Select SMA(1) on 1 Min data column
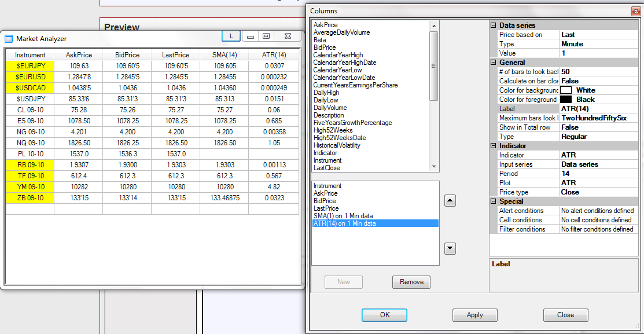 (343, 216)
